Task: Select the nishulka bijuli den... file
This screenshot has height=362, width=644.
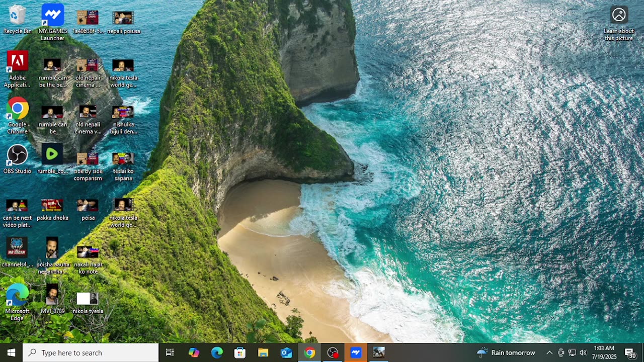Action: [x=123, y=120]
